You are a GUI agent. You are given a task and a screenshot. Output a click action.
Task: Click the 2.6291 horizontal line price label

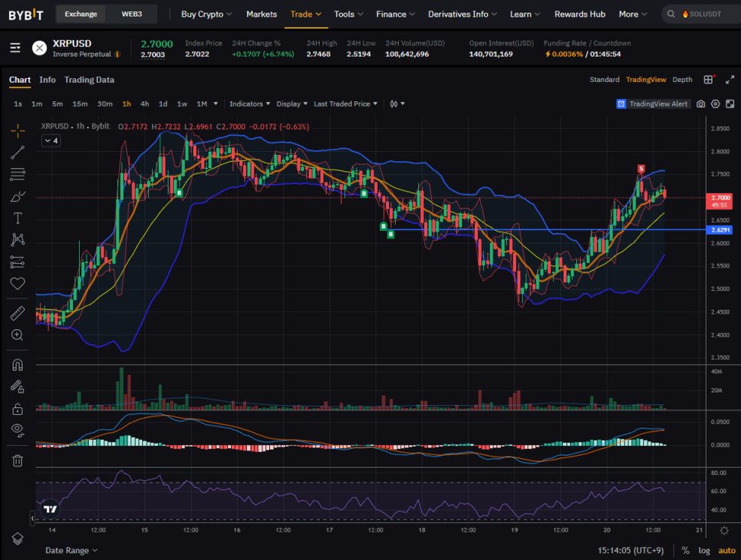[x=720, y=230]
